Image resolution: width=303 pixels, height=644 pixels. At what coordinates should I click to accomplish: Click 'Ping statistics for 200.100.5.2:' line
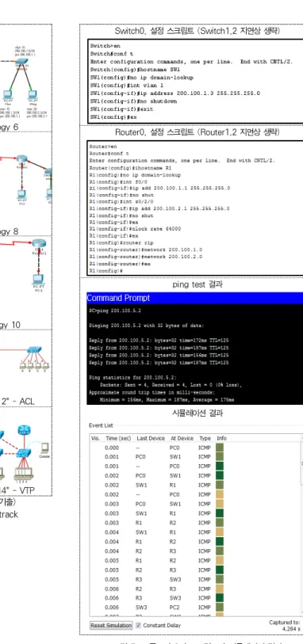click(x=132, y=377)
